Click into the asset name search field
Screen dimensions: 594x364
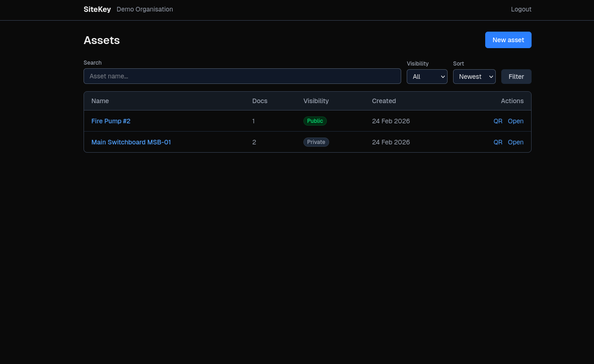click(x=242, y=76)
